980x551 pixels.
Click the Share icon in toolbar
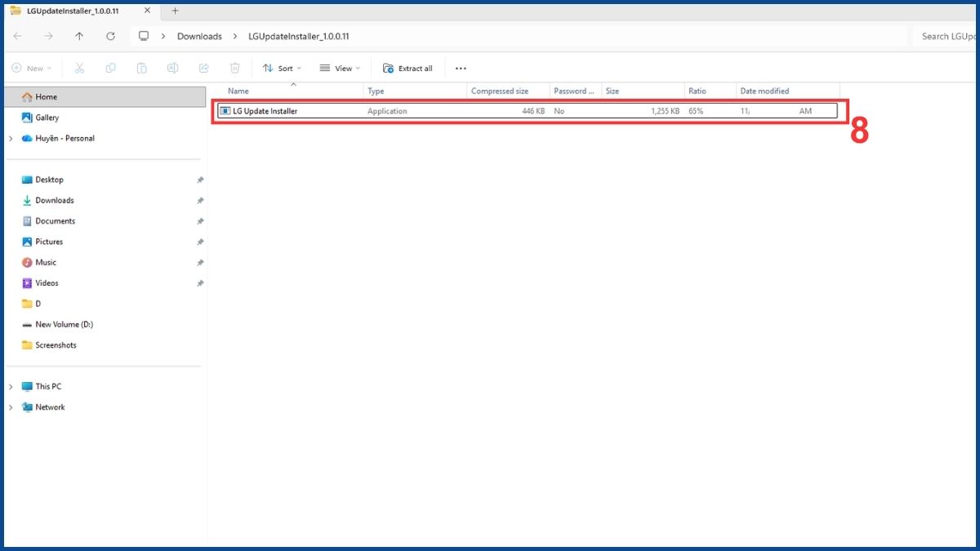tap(203, 69)
